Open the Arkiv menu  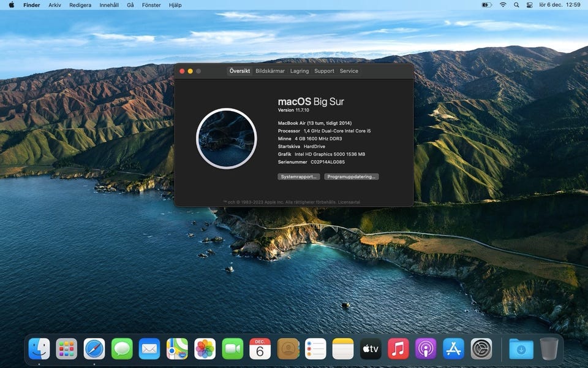point(55,5)
